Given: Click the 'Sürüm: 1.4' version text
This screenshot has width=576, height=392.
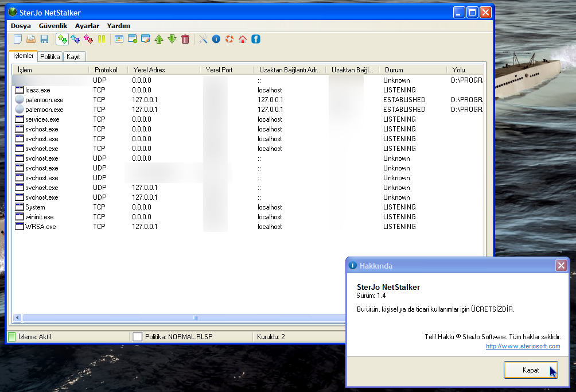Looking at the screenshot, I should [371, 296].
